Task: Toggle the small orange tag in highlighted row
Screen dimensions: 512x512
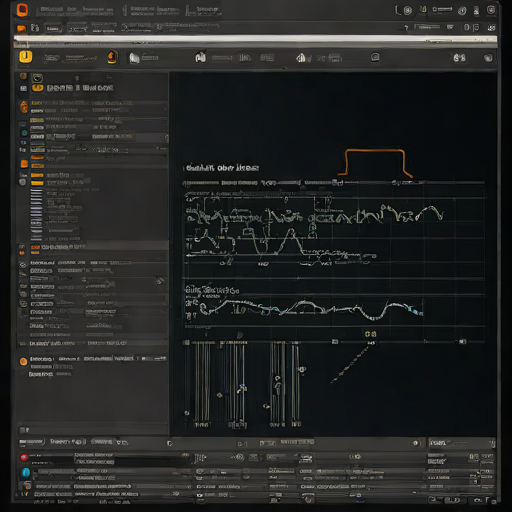Action: [35, 247]
